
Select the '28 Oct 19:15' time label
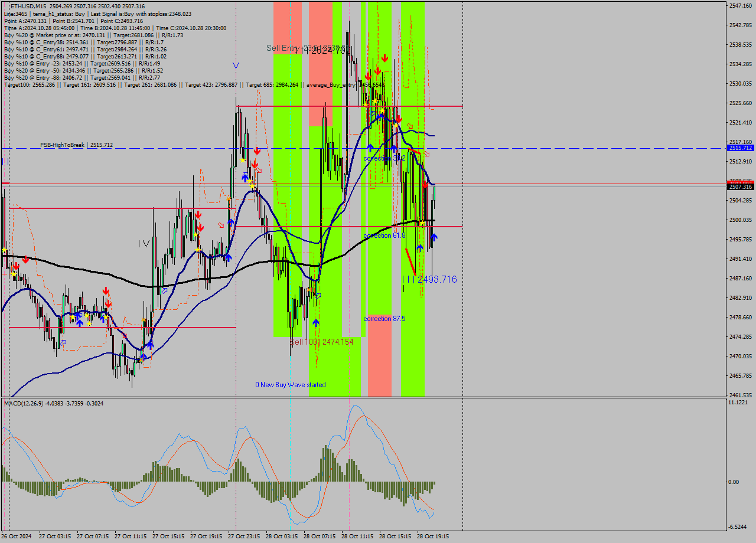click(433, 537)
